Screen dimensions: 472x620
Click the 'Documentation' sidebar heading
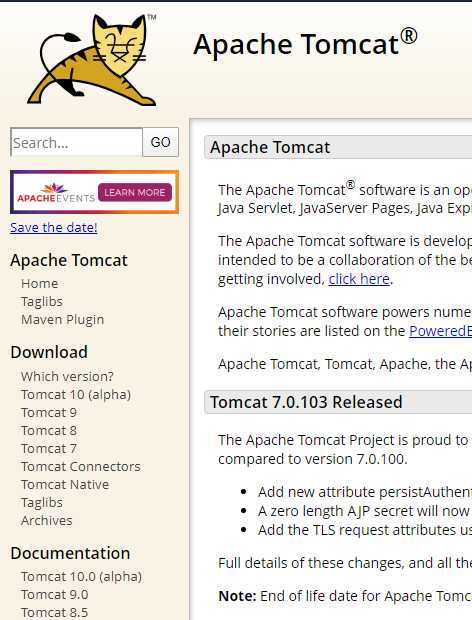pos(70,553)
